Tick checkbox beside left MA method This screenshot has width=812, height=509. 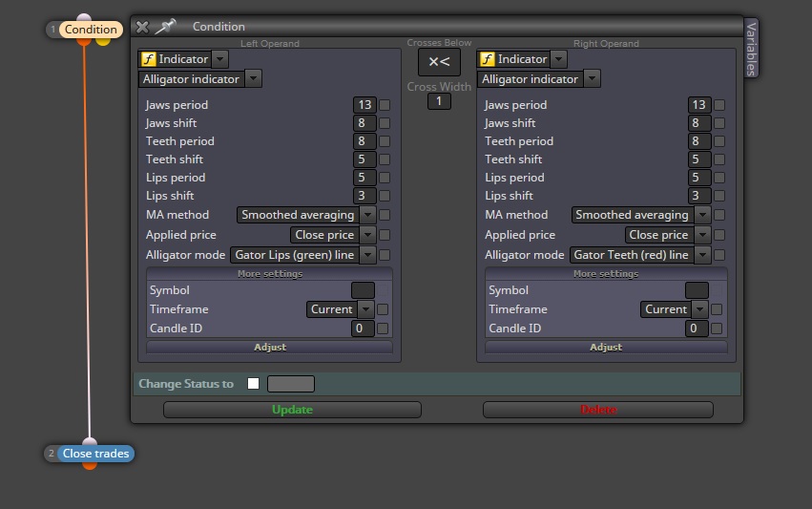(x=385, y=215)
